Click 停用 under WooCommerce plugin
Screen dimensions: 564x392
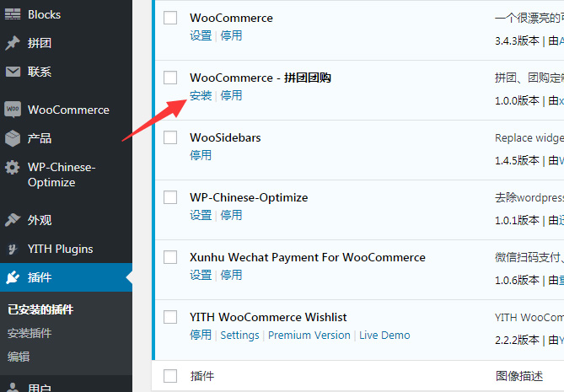(x=231, y=35)
